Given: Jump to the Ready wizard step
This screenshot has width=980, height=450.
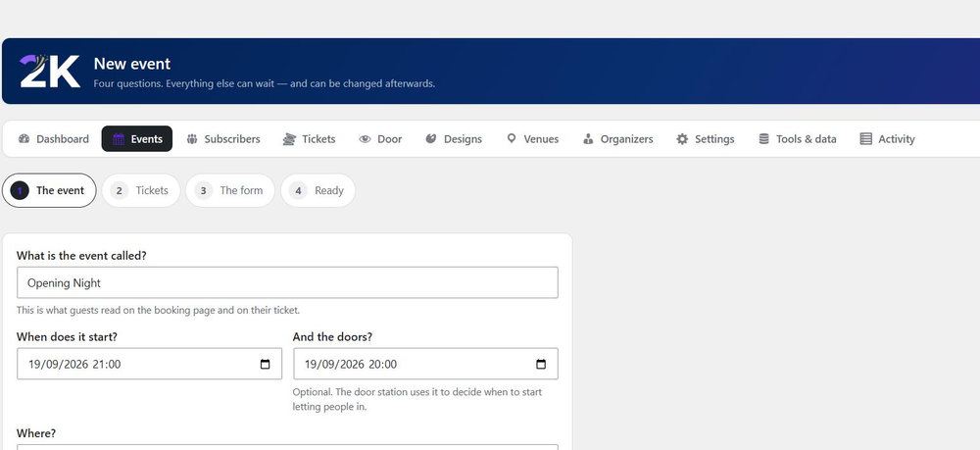Looking at the screenshot, I should pos(318,190).
